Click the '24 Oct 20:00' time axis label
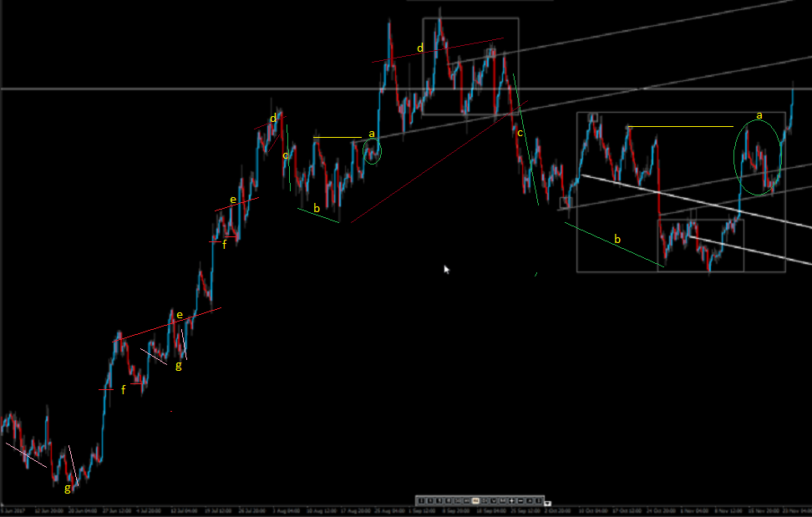This screenshot has width=812, height=517. click(x=662, y=511)
